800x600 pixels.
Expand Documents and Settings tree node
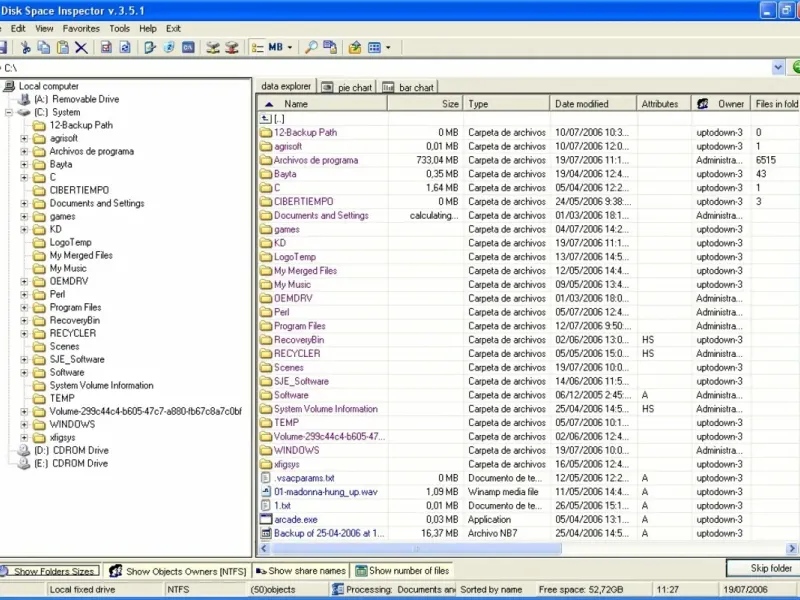(25, 203)
